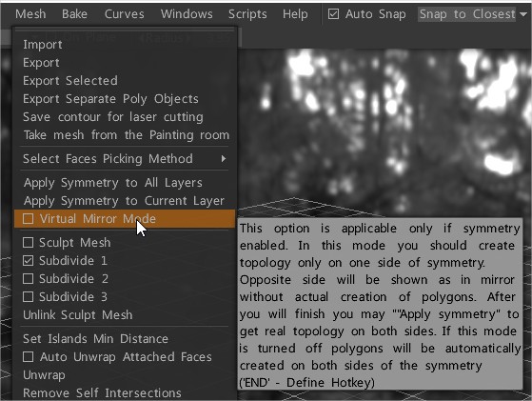Open the Curves menu

[124, 14]
